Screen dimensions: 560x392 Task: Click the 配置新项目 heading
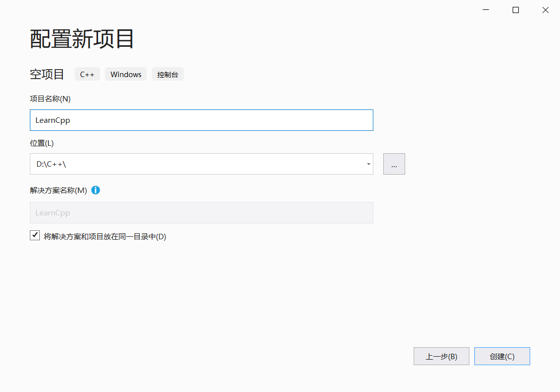(82, 39)
